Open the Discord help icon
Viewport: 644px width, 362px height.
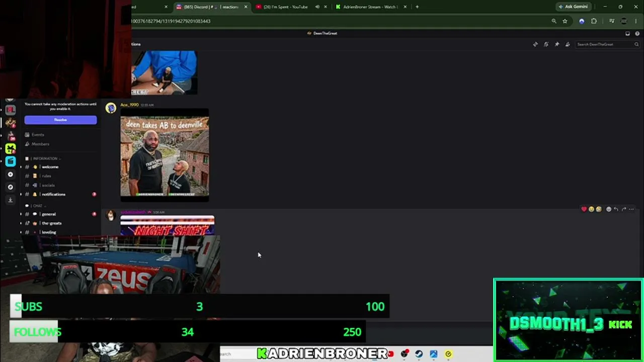click(637, 33)
